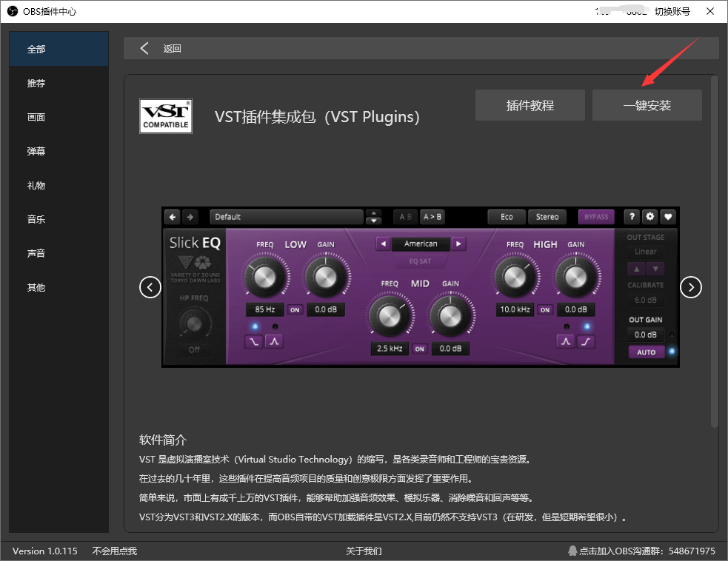Click the 软件简介 heading
728x561 pixels.
(162, 440)
